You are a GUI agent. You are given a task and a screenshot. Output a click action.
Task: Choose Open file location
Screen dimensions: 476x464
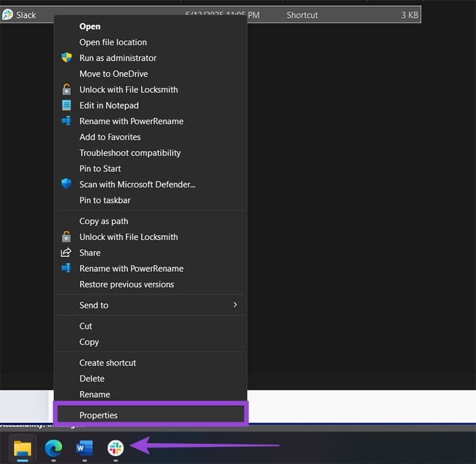click(x=113, y=42)
